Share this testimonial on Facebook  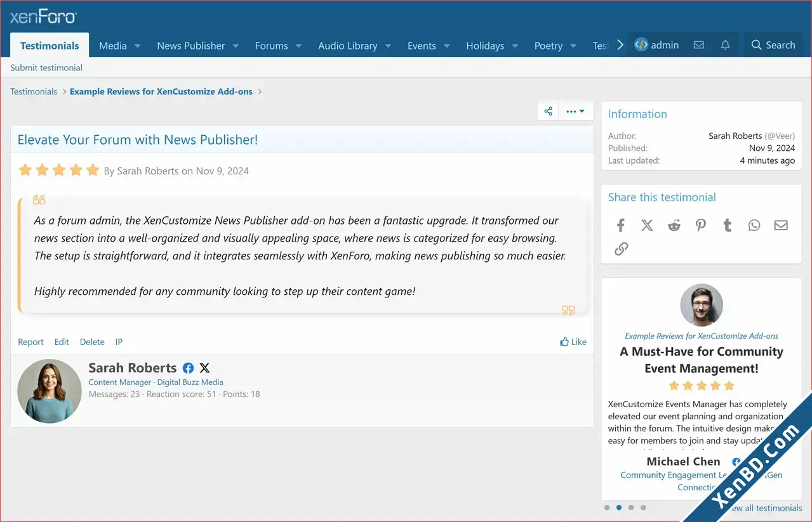click(x=621, y=225)
